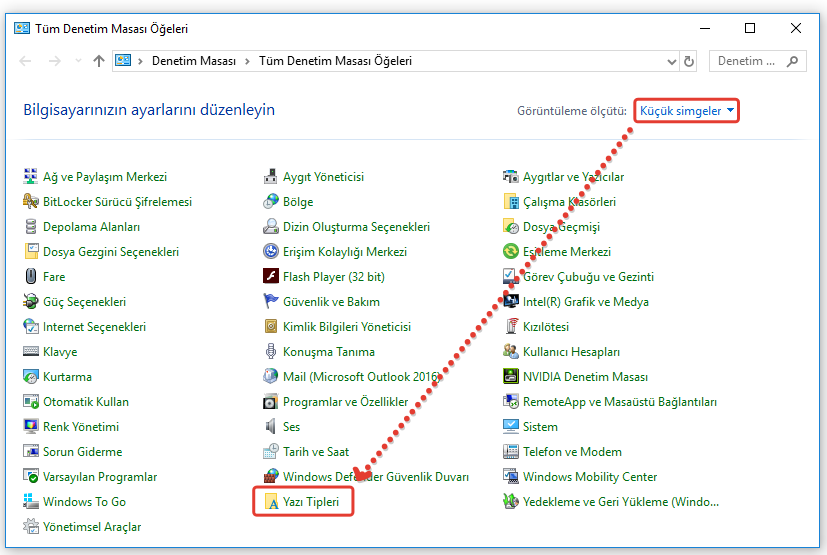The image size is (827, 555).
Task: Open the Güç Seçenekleri icon
Action: tap(30, 302)
